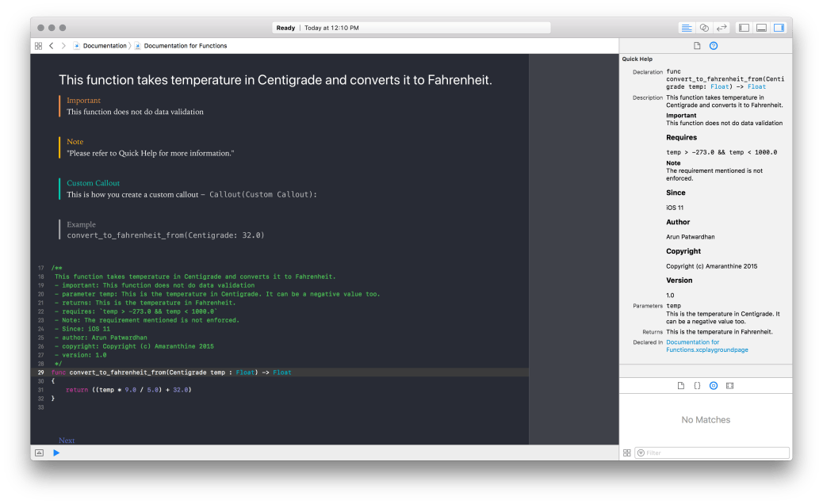Hide the Utilities inspector panel

[778, 27]
